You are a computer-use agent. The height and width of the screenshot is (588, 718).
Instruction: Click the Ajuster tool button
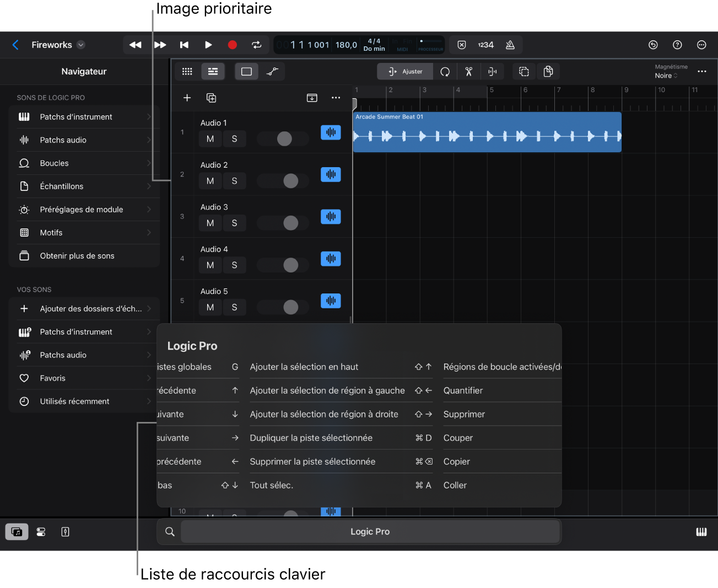pos(405,72)
